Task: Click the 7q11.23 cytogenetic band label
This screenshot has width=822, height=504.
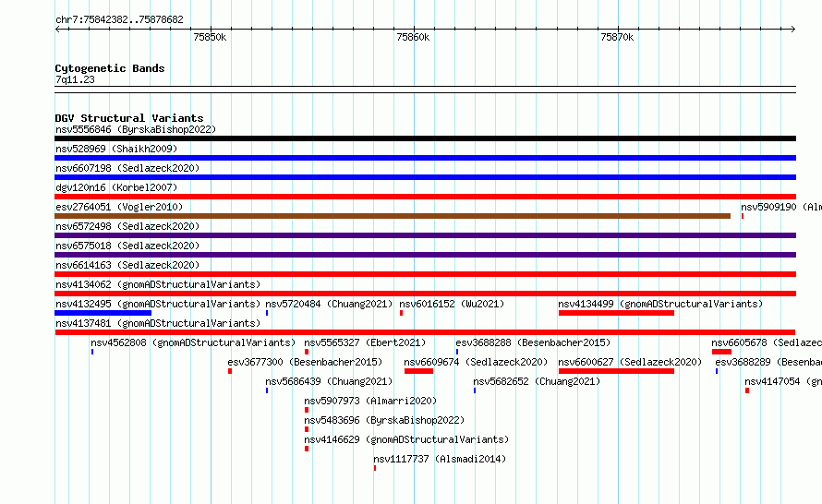Action: click(x=75, y=79)
